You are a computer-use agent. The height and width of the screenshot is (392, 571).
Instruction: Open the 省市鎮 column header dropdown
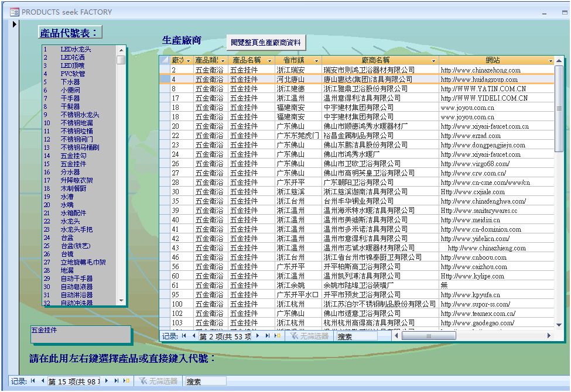tap(316, 61)
